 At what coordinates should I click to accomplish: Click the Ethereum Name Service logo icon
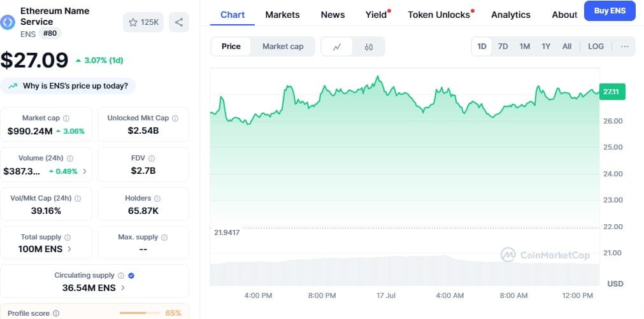tap(8, 22)
